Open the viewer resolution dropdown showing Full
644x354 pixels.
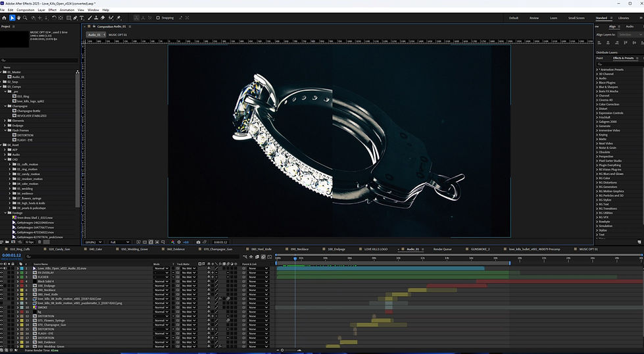point(117,242)
